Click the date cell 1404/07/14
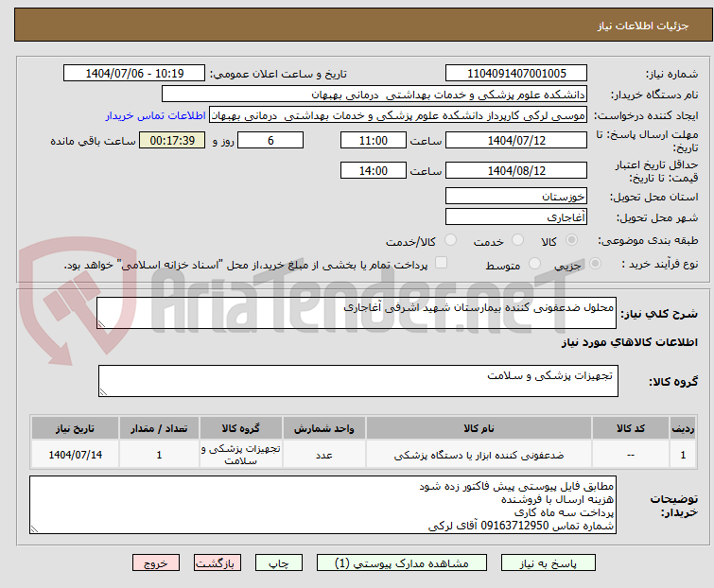Screen dimensions: 714x588 click(x=75, y=454)
